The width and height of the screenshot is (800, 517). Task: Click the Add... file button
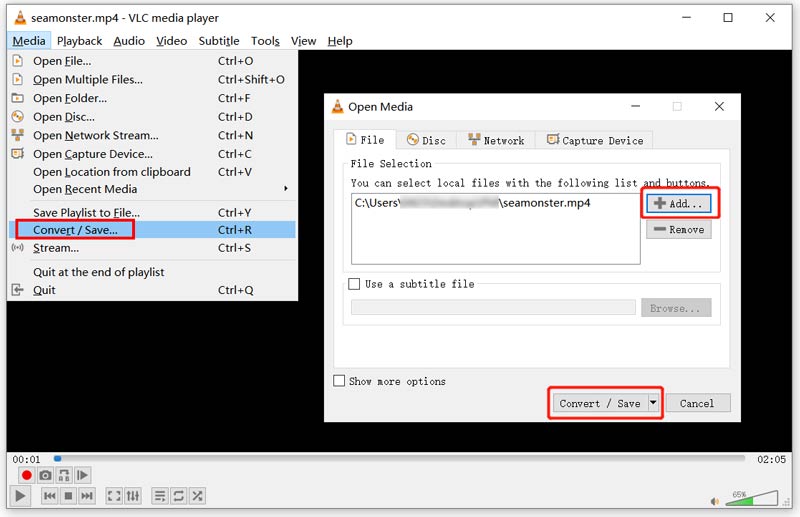[679, 203]
